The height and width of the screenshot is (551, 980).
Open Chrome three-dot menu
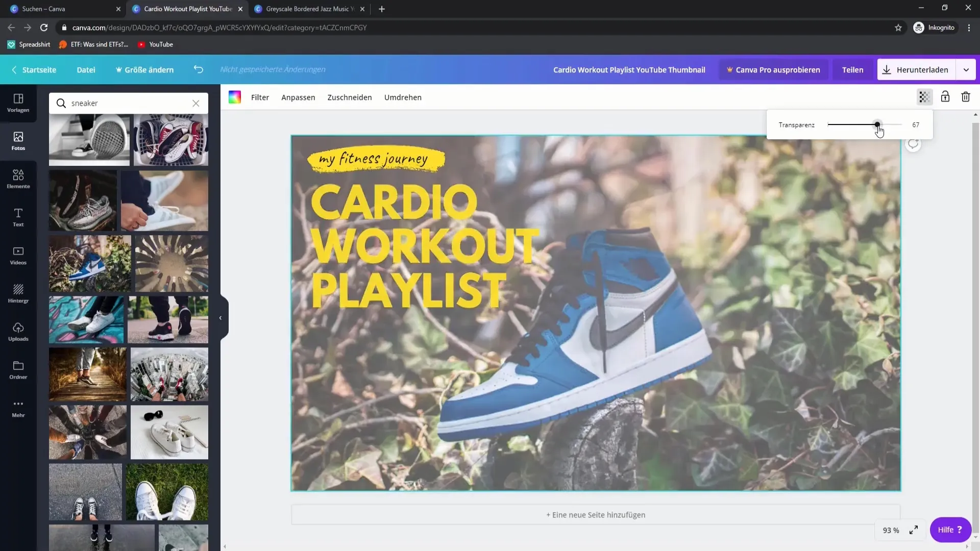(x=969, y=28)
